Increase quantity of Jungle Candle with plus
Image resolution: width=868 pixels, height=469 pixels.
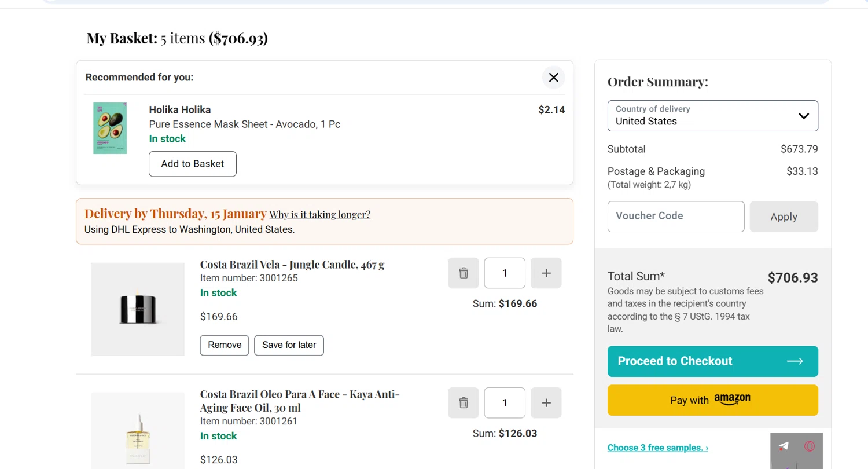click(x=546, y=273)
